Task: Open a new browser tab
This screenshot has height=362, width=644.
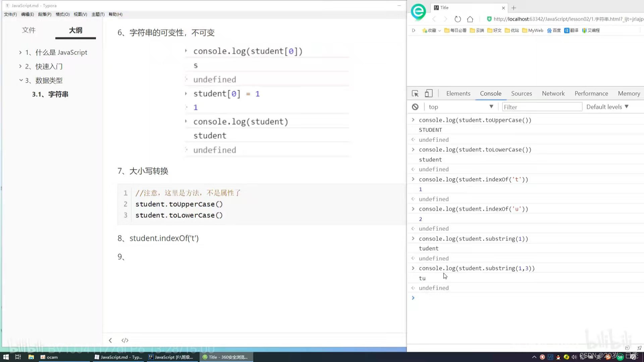Action: pyautogui.click(x=514, y=8)
